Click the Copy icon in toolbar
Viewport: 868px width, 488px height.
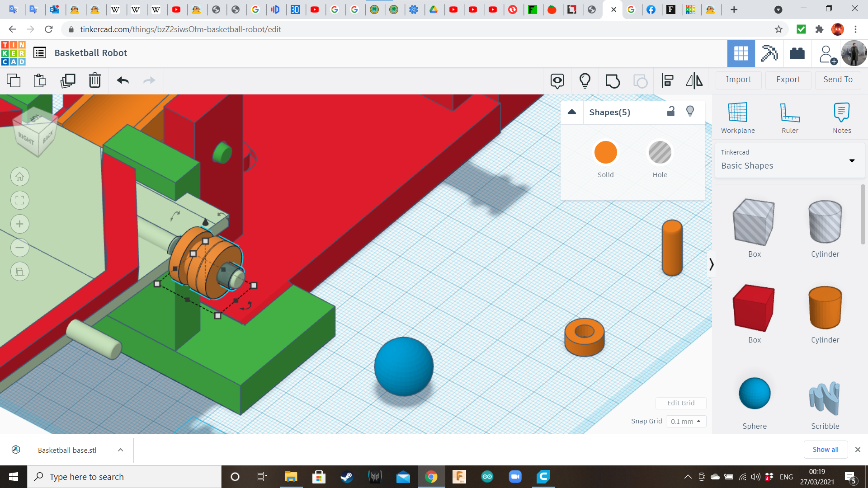coord(14,80)
